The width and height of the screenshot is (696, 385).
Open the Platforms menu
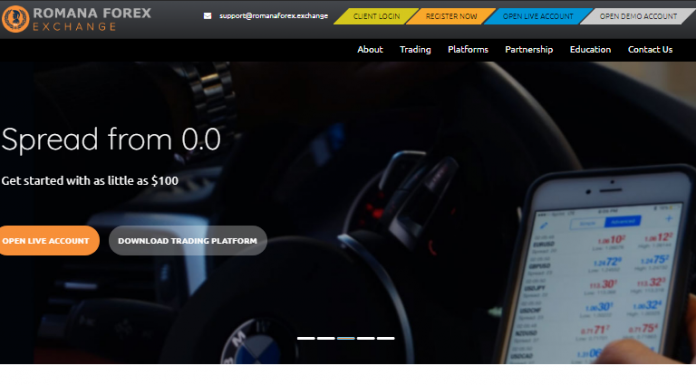468,50
